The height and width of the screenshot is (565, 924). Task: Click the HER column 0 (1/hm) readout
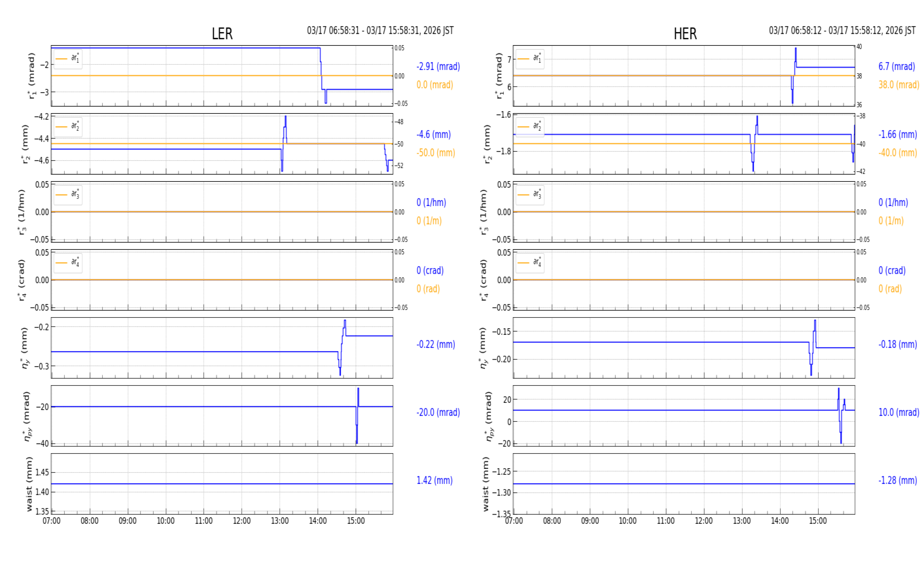[893, 203]
